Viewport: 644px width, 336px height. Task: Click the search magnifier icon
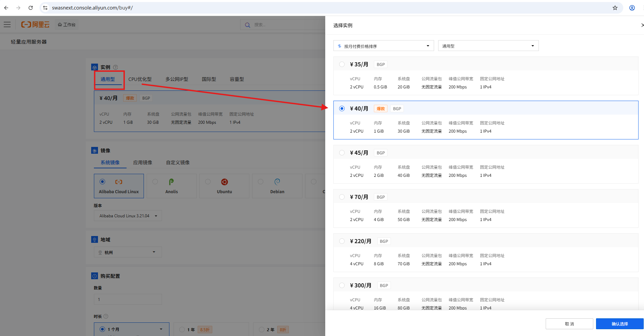click(248, 25)
